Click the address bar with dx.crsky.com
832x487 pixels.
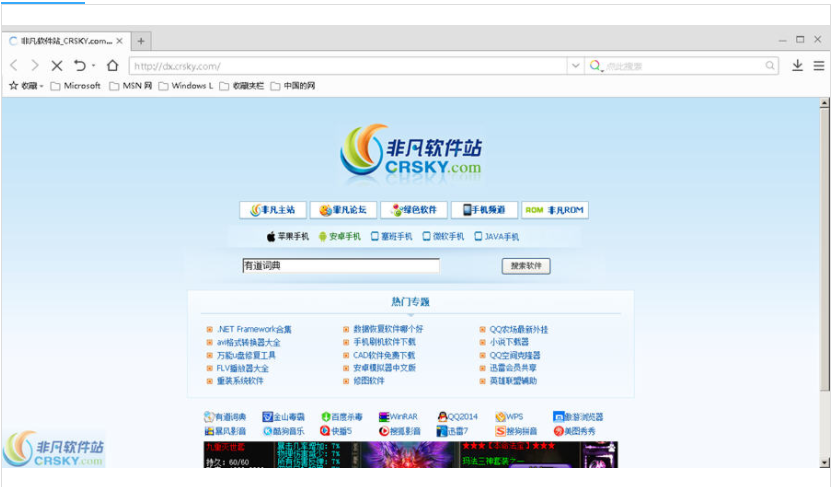[x=348, y=66]
